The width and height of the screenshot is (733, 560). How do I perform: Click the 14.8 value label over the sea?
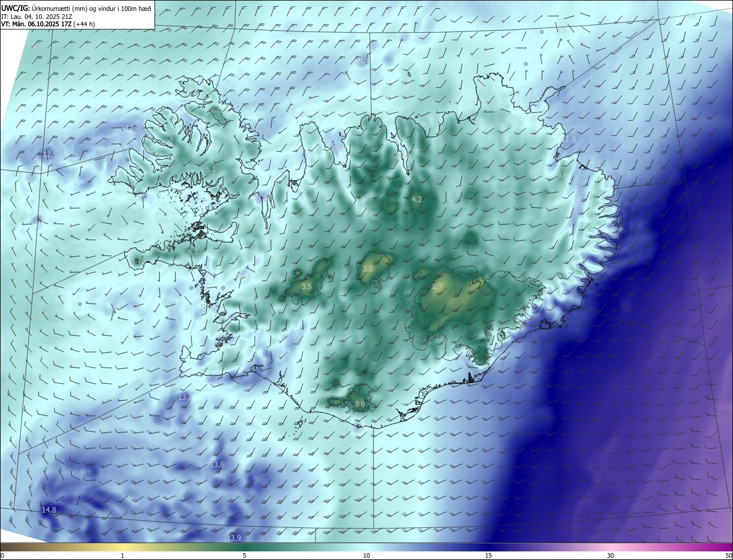click(49, 510)
